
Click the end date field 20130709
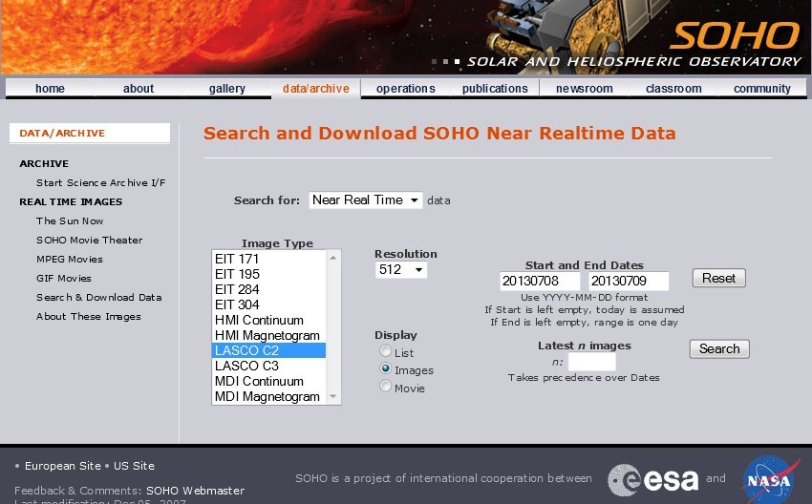[629, 281]
